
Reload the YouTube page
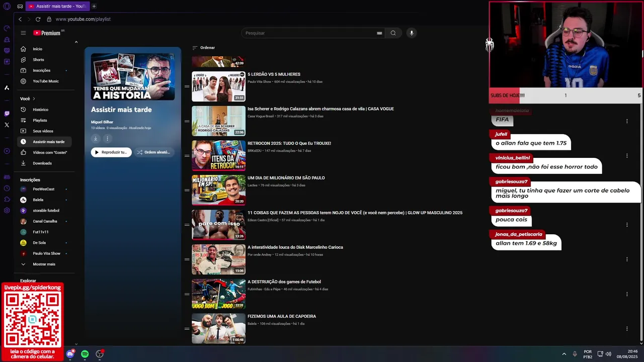[38, 19]
